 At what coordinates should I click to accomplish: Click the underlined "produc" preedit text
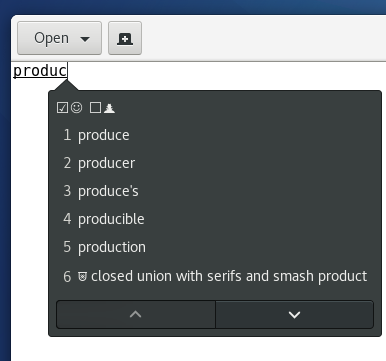tap(40, 71)
